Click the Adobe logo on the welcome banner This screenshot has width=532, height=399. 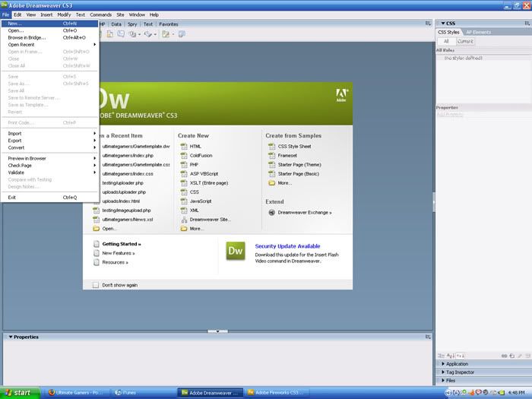(x=341, y=95)
